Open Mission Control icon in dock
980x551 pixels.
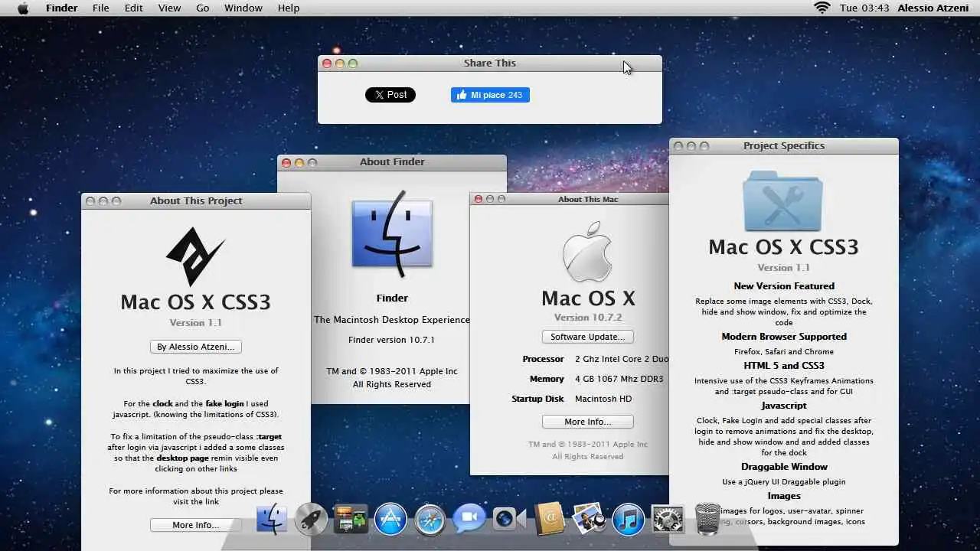(x=351, y=520)
